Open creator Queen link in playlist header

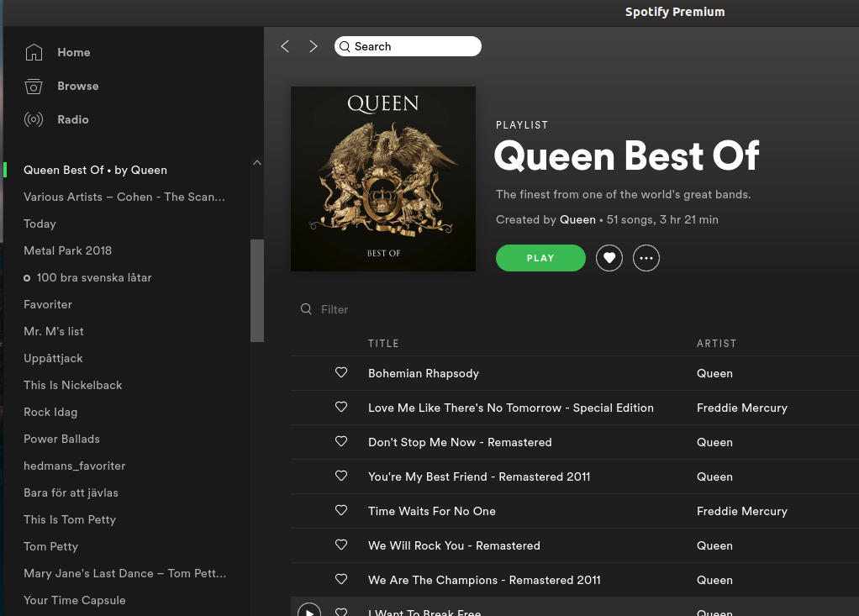click(577, 219)
